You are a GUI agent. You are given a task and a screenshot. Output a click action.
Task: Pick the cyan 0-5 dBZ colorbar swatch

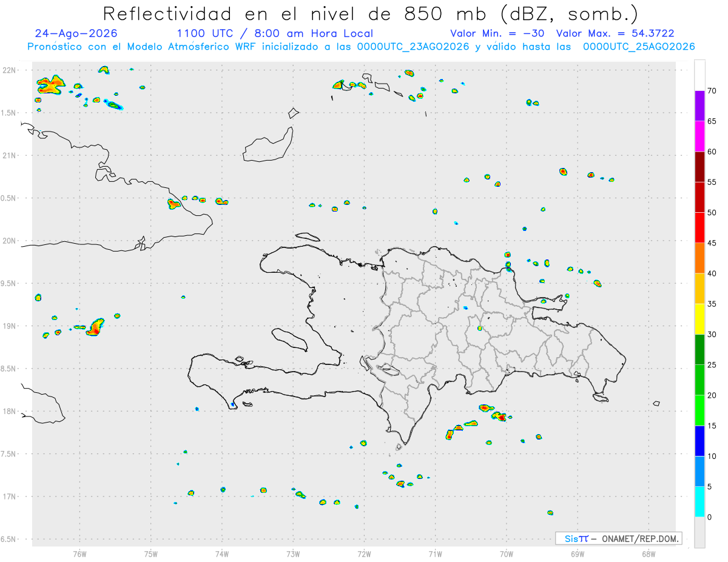(x=699, y=501)
